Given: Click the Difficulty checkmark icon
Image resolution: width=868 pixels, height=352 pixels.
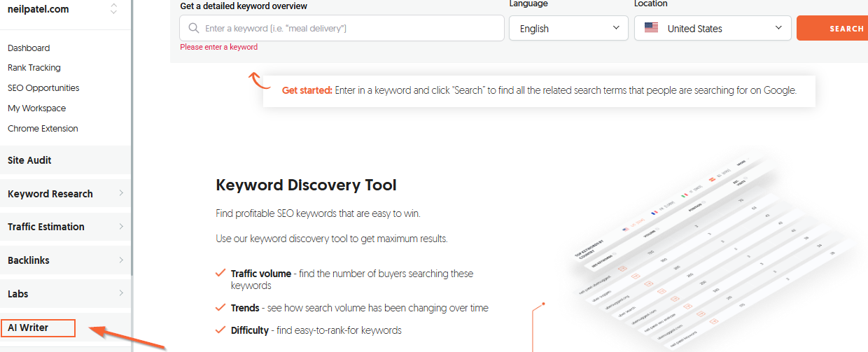Looking at the screenshot, I should tap(220, 330).
